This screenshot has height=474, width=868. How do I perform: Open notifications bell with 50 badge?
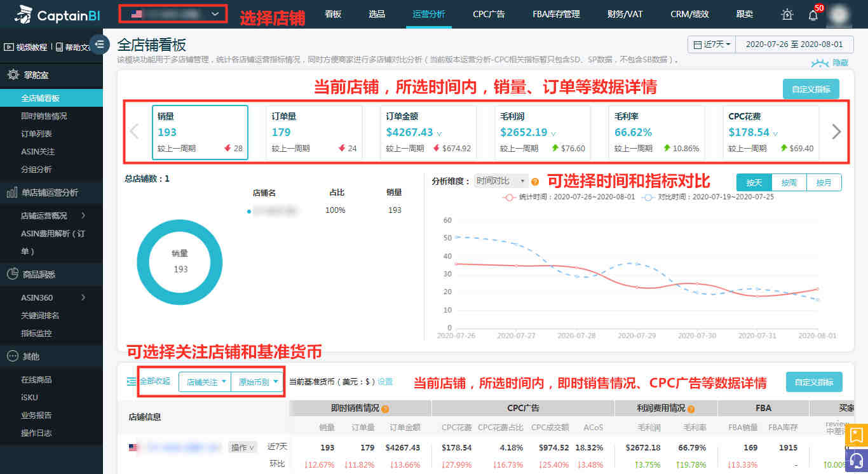point(813,15)
